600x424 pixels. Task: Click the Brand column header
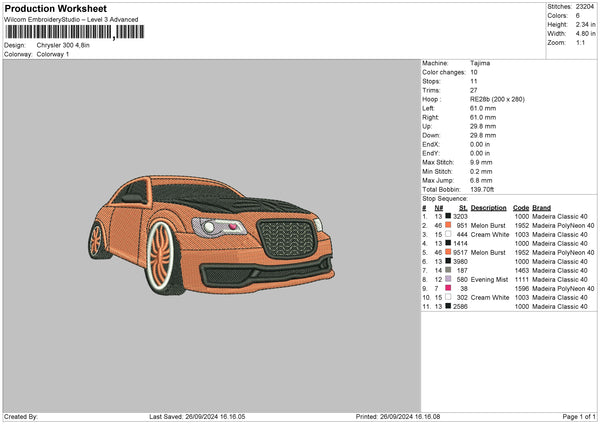[x=541, y=207]
